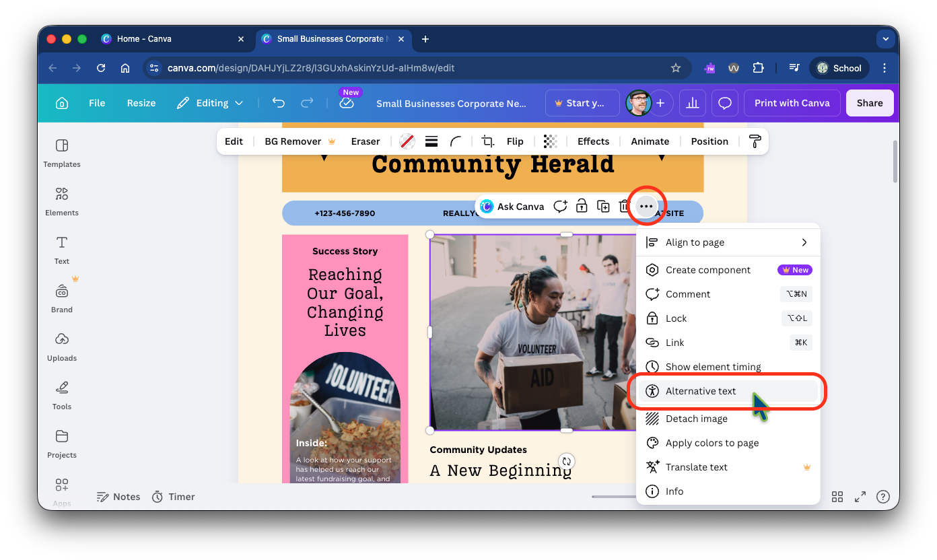
Task: Select Translate text menu item
Action: point(728,467)
